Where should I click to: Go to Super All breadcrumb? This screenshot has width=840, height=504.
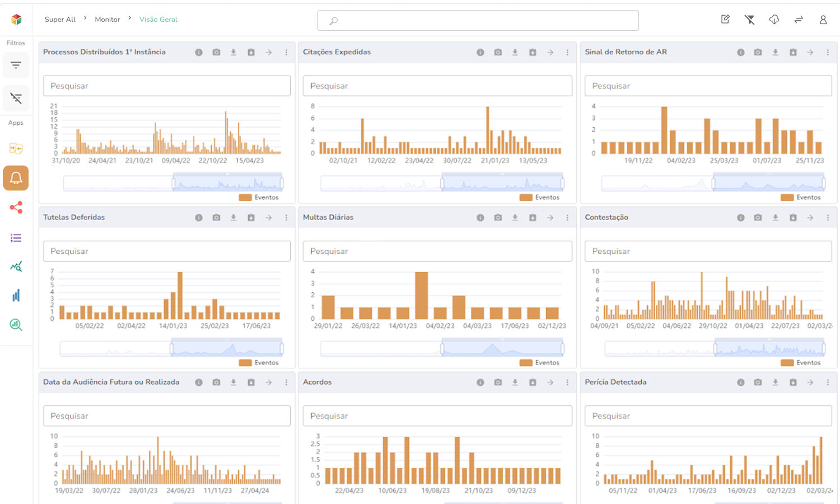(x=60, y=20)
